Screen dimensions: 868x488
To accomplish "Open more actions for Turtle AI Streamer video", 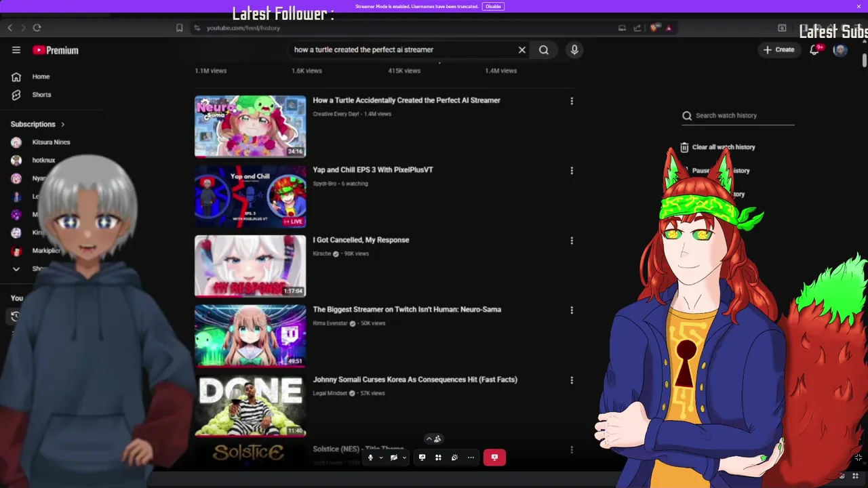I will point(572,101).
